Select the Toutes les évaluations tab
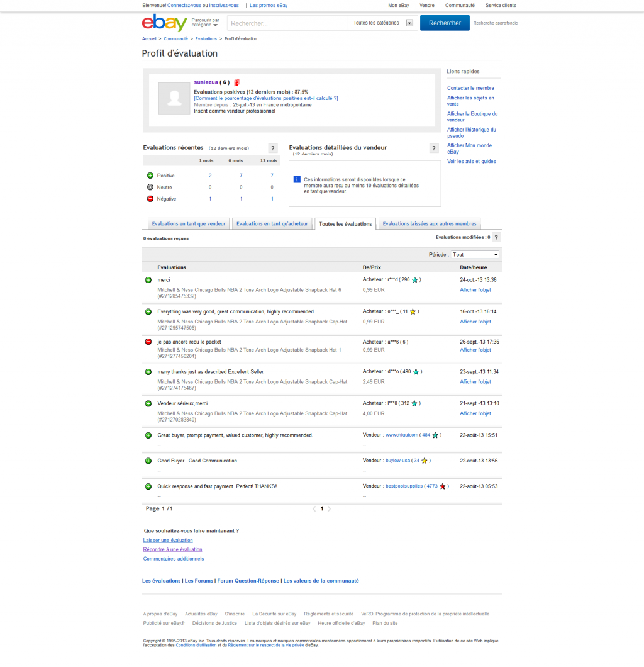 (345, 224)
